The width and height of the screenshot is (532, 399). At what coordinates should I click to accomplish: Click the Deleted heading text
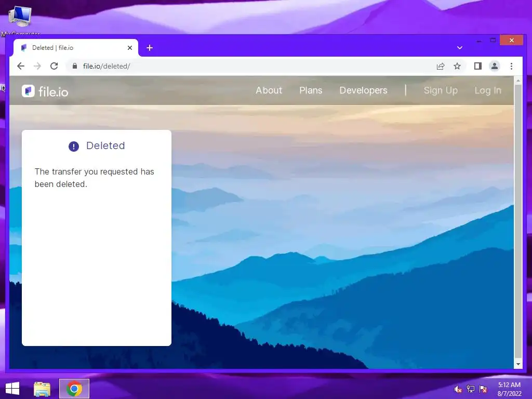click(x=105, y=145)
